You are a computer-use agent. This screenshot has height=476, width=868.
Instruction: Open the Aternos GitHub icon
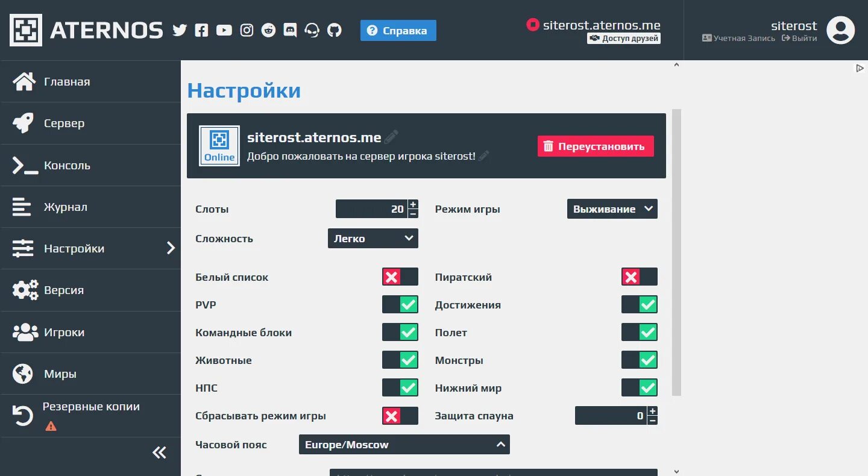(334, 30)
